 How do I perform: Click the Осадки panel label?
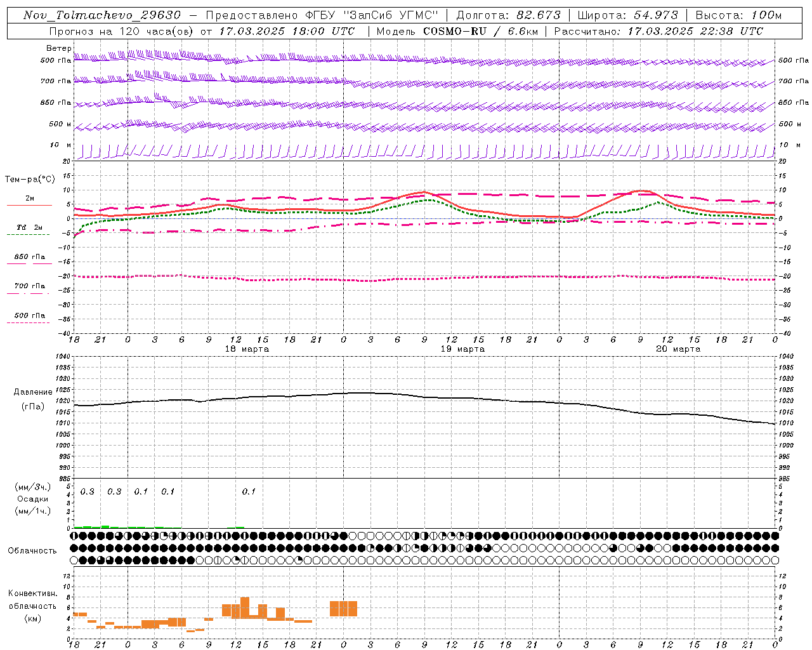pyautogui.click(x=33, y=499)
